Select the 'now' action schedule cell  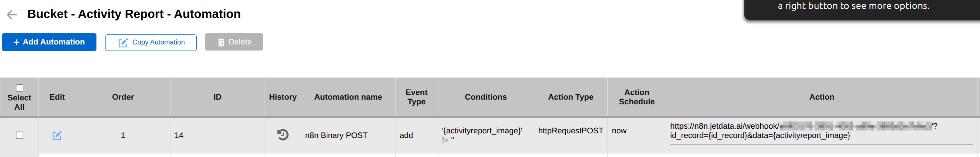(x=619, y=131)
